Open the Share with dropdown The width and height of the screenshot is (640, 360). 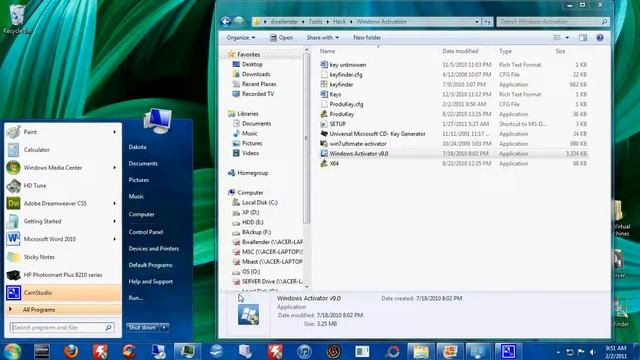point(322,38)
